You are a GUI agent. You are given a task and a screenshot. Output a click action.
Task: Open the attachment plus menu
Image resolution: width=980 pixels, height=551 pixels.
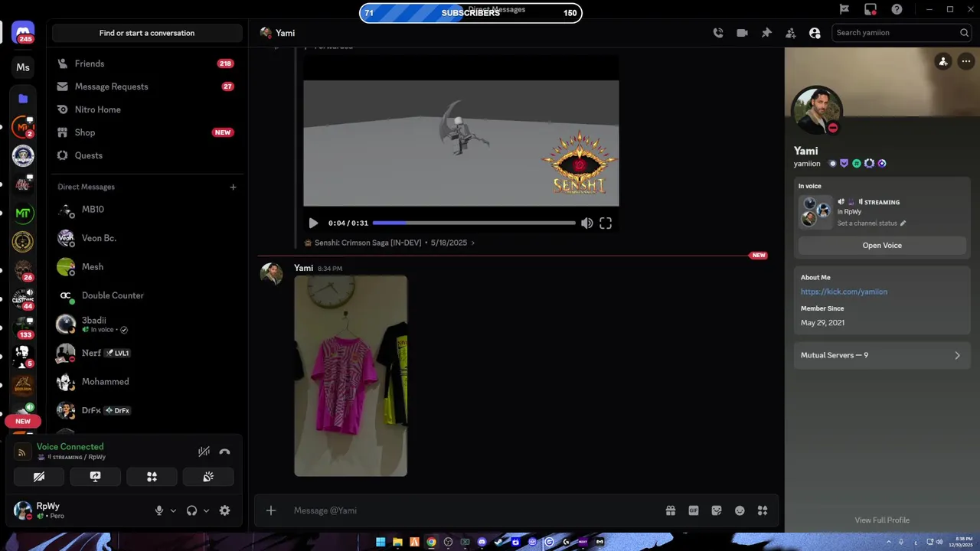[x=270, y=510]
